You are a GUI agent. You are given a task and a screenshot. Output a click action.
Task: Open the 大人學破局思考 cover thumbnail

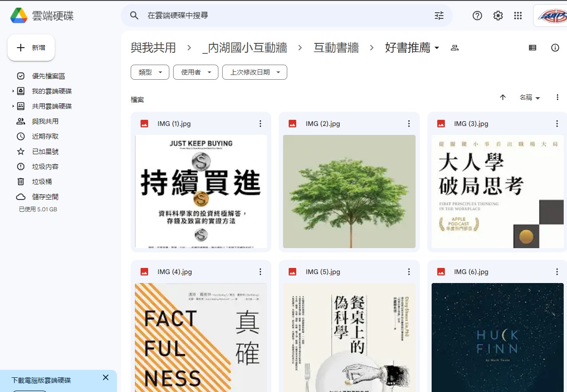click(498, 192)
